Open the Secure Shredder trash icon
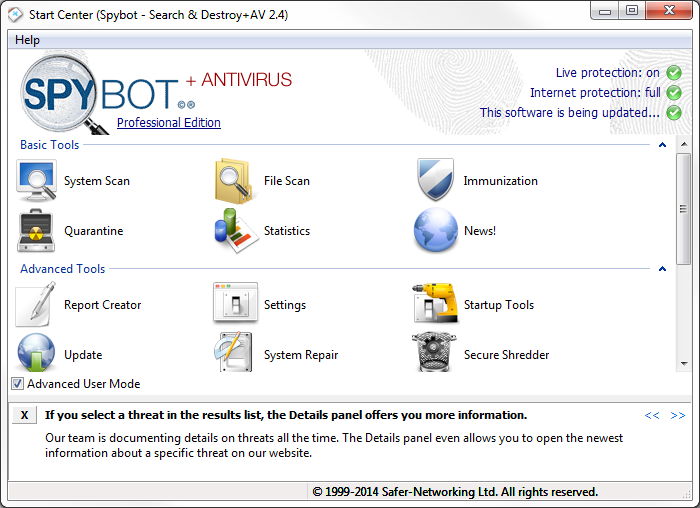This screenshot has height=508, width=700. pyautogui.click(x=433, y=352)
